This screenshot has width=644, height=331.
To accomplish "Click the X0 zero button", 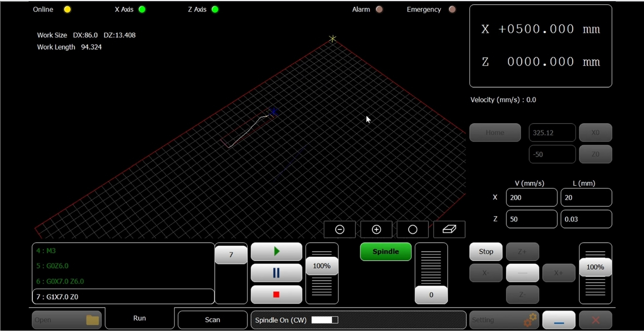I will 596,133.
